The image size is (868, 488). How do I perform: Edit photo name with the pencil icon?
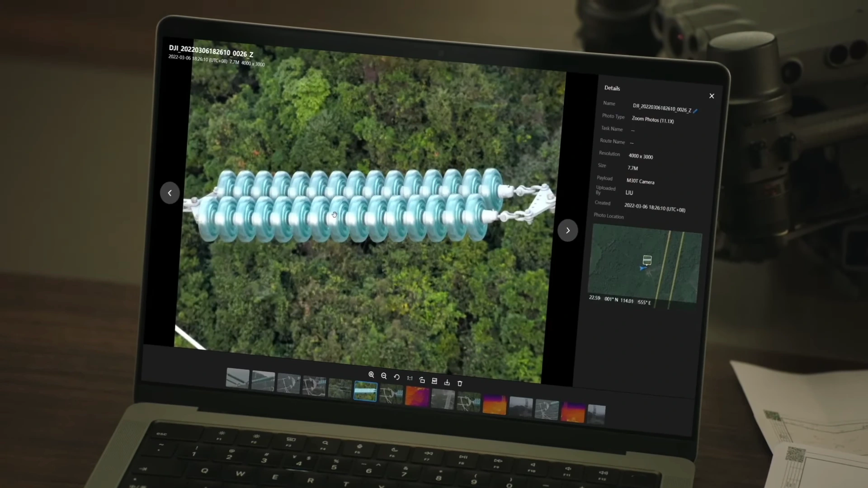[695, 111]
